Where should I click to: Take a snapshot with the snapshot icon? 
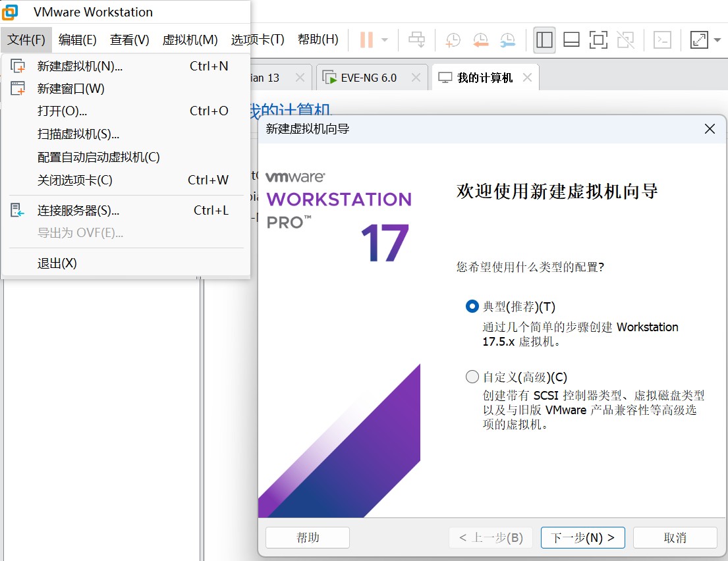point(452,40)
